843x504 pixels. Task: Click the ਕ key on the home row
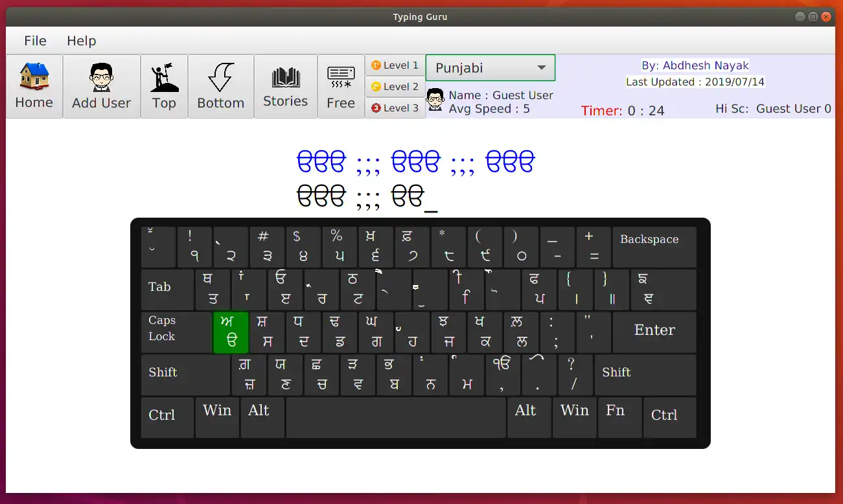[x=485, y=333]
